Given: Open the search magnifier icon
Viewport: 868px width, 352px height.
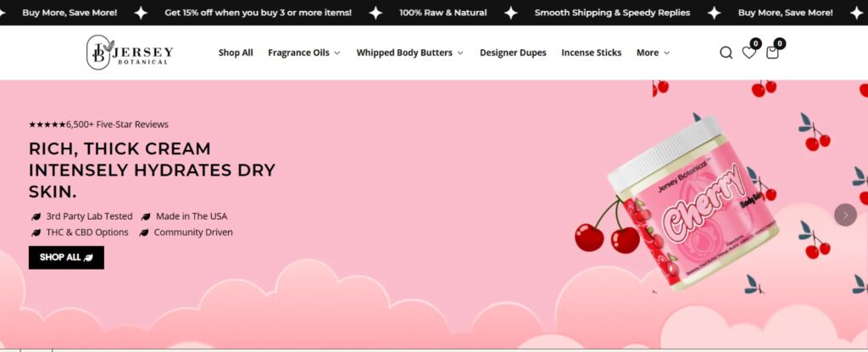Looking at the screenshot, I should tap(726, 53).
